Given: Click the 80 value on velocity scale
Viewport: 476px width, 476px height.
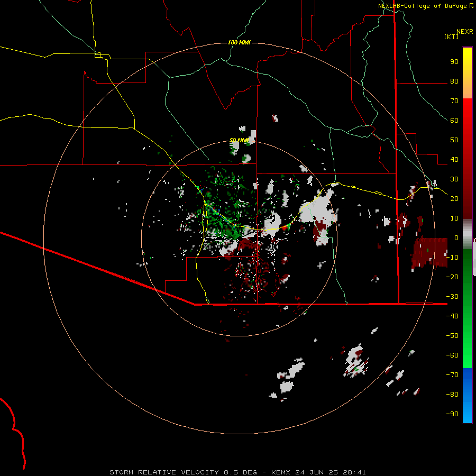Looking at the screenshot, I should coord(454,81).
